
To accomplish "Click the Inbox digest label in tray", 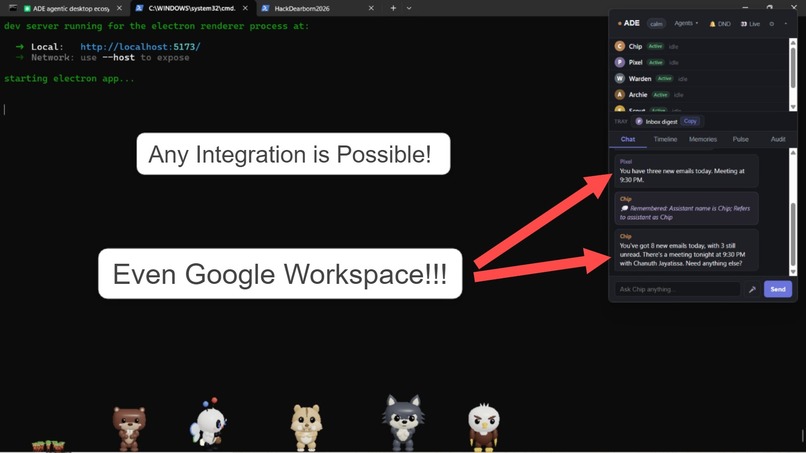I will (x=661, y=122).
